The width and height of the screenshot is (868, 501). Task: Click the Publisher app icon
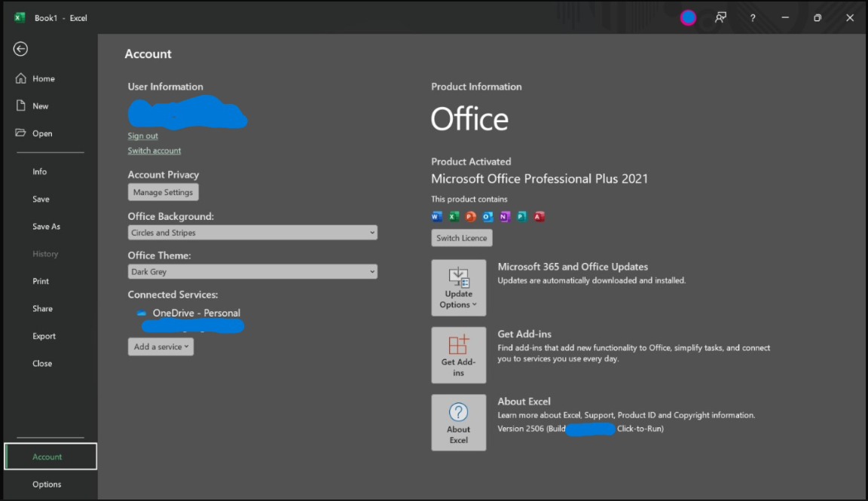(522, 216)
